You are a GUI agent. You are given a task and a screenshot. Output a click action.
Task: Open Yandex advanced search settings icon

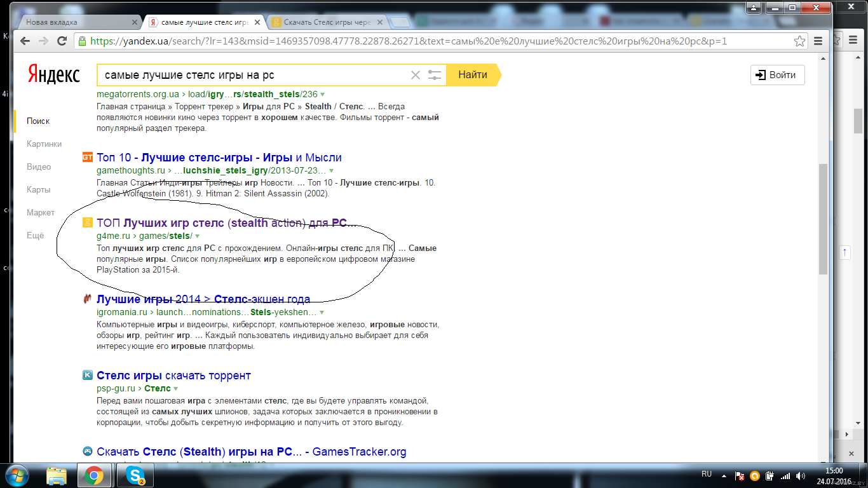click(x=435, y=75)
